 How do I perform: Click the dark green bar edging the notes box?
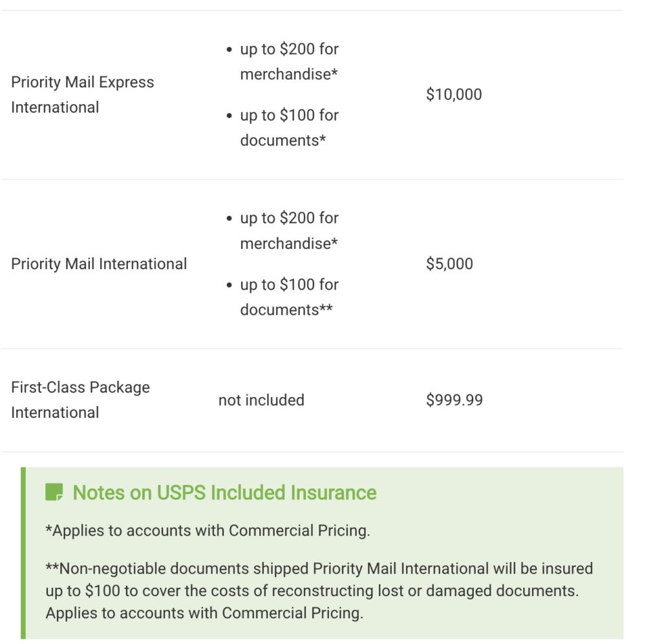pos(24,553)
